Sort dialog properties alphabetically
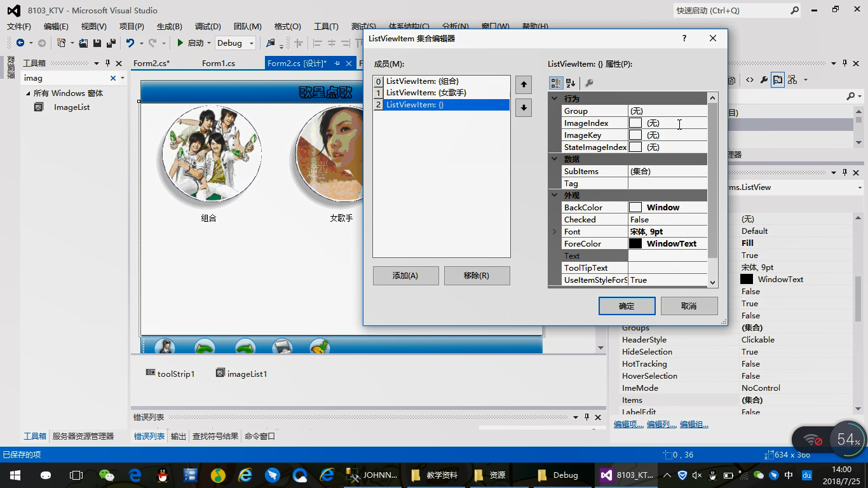 pyautogui.click(x=571, y=83)
